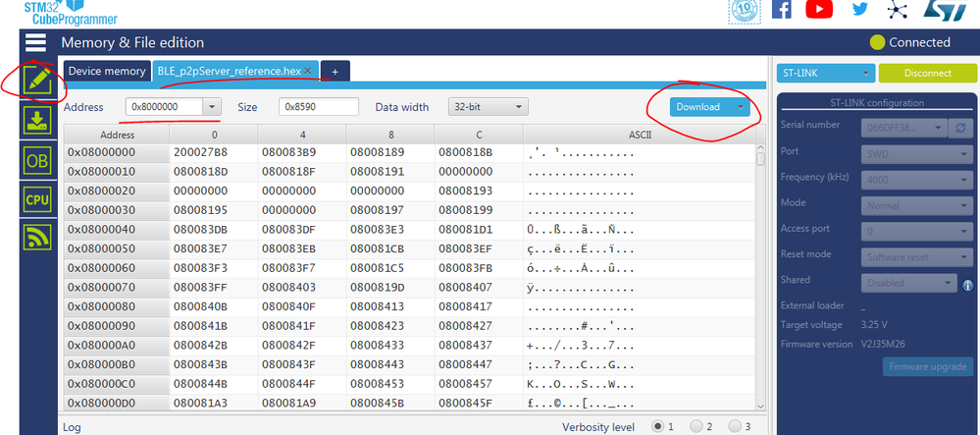Expand the Download button dropdown arrow
The height and width of the screenshot is (435, 980).
pos(741,107)
